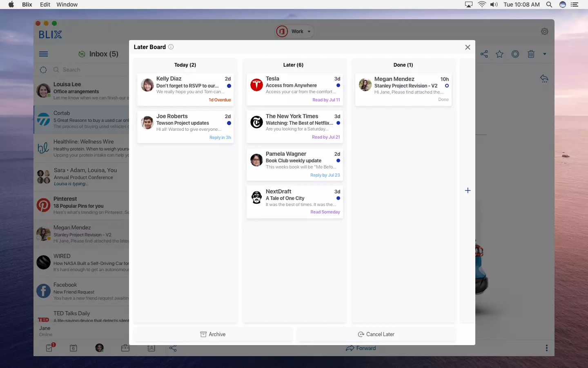The height and width of the screenshot is (368, 588).
Task: Delete message with trash icon
Action: point(531,54)
